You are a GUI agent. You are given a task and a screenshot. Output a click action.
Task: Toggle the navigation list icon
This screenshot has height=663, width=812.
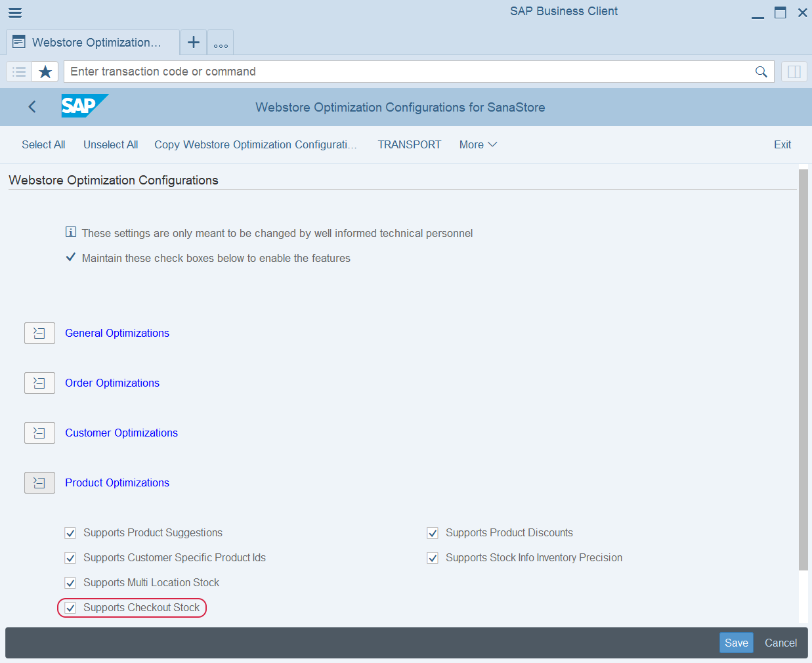click(x=19, y=72)
